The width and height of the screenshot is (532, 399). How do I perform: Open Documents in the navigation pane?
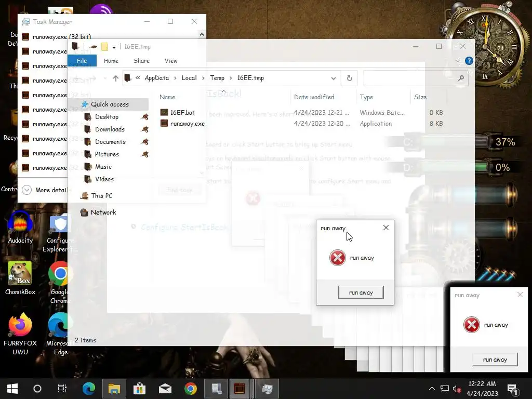tap(110, 142)
